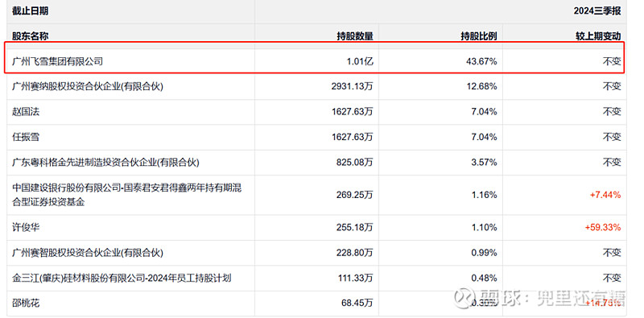
Task: Select shareholder 广州赛智股权投资合伙企业(有限合伙)
Action: point(88,253)
